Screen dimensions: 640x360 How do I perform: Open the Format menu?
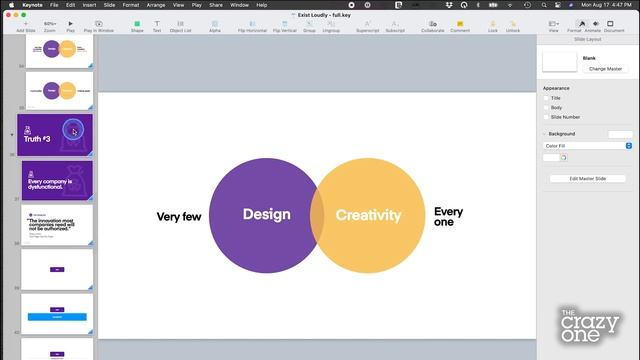(x=131, y=5)
